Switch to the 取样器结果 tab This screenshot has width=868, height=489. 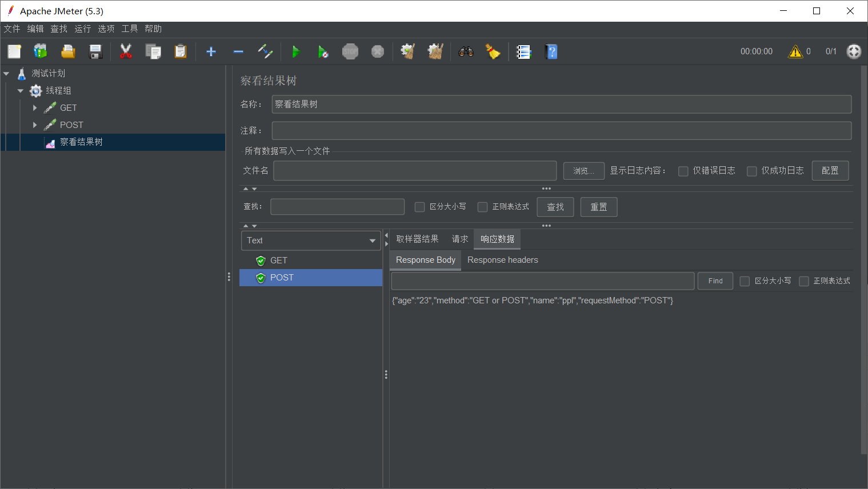tap(418, 239)
